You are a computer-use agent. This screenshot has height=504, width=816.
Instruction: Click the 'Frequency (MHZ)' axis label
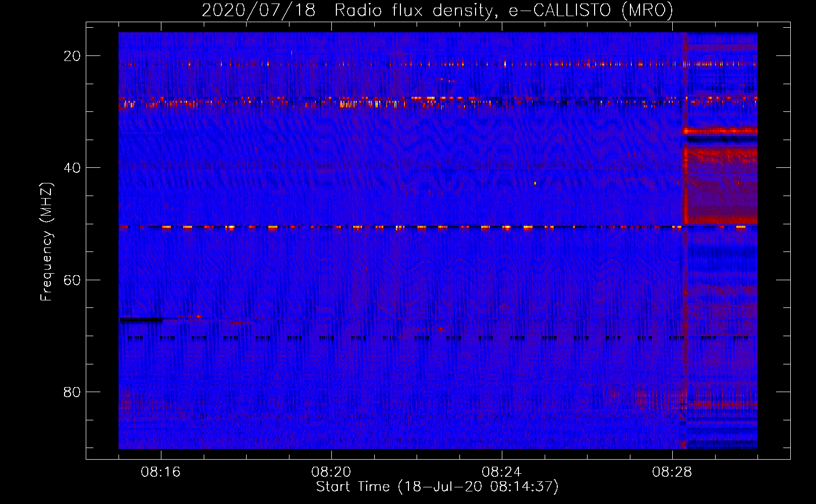click(46, 241)
